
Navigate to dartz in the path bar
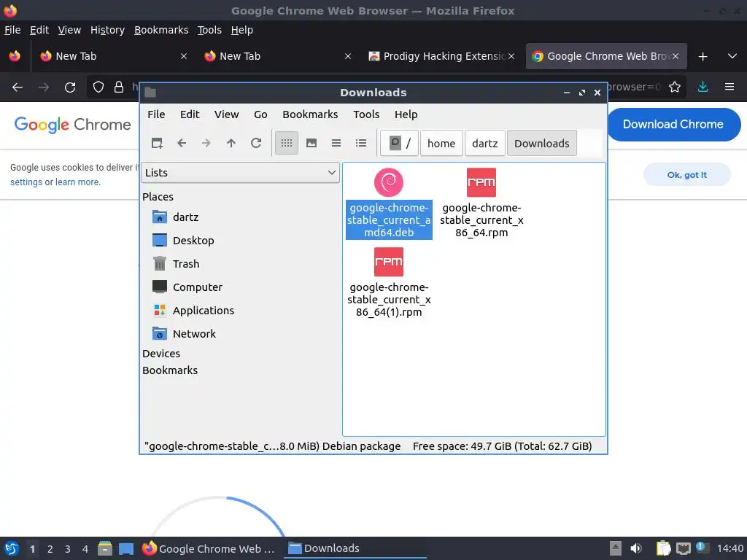tap(484, 143)
